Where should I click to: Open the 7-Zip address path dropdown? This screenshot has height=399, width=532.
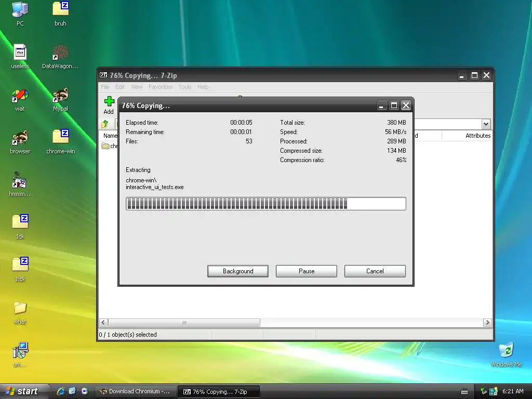486,124
